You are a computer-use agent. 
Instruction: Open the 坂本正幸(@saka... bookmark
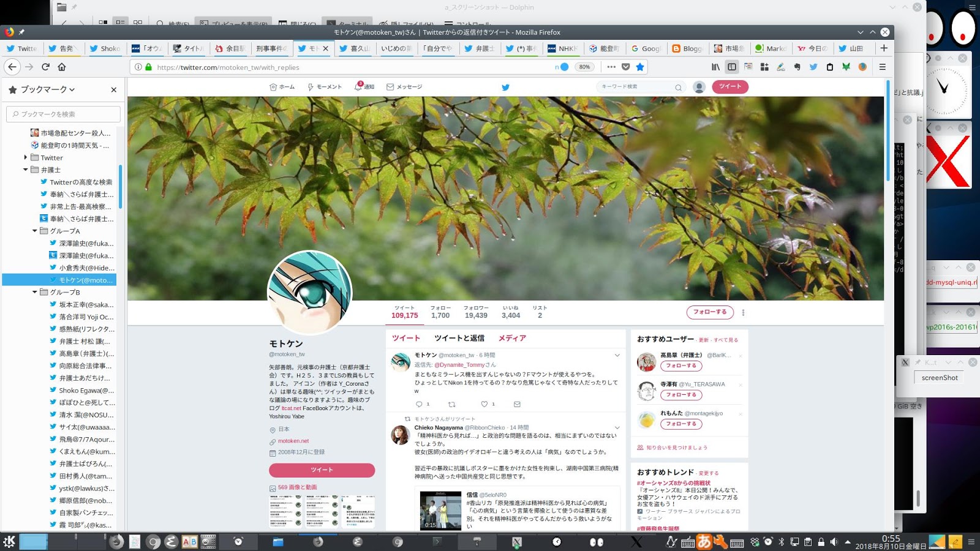click(81, 304)
